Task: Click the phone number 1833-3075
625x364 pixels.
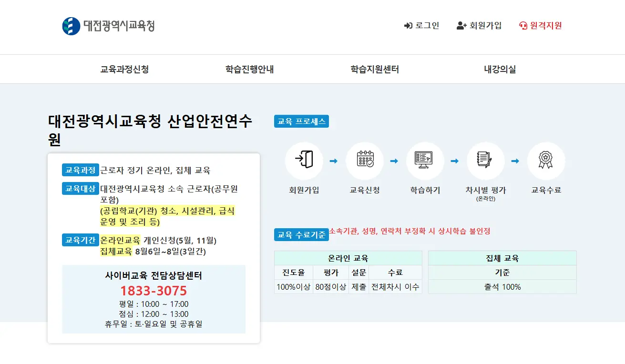Action: point(154,291)
